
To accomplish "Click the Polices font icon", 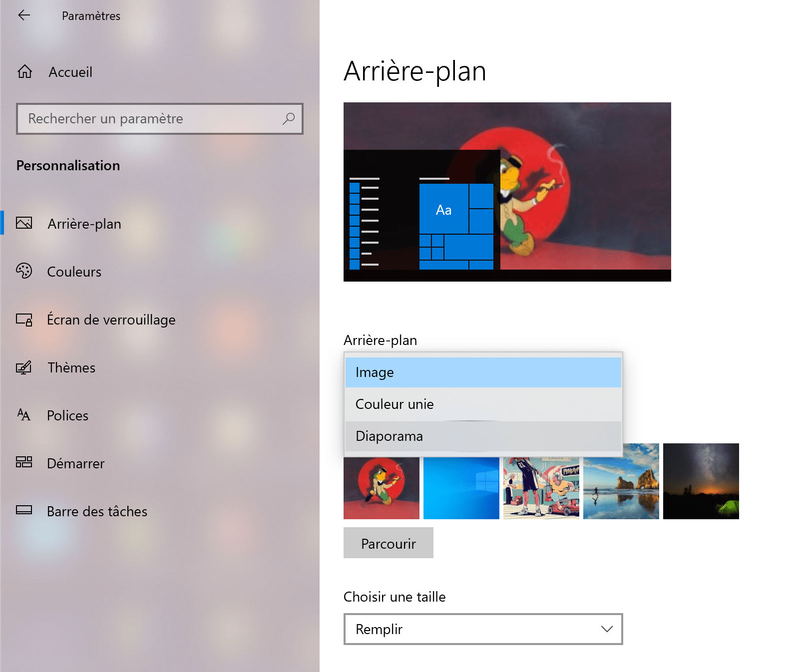I will click(24, 415).
